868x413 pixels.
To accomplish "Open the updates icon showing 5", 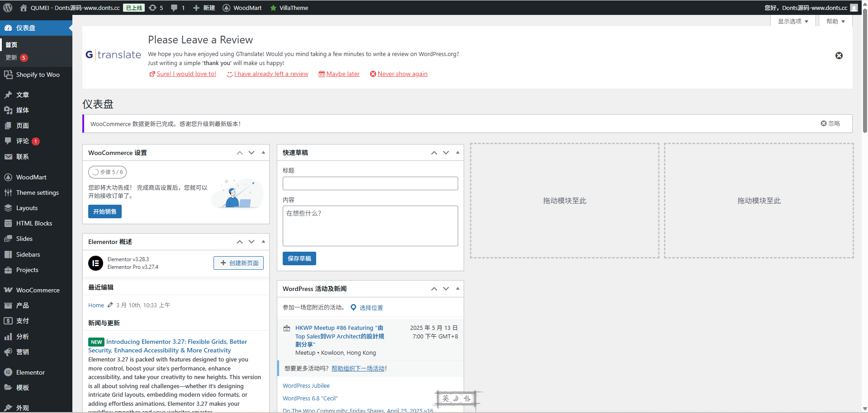I will (156, 8).
